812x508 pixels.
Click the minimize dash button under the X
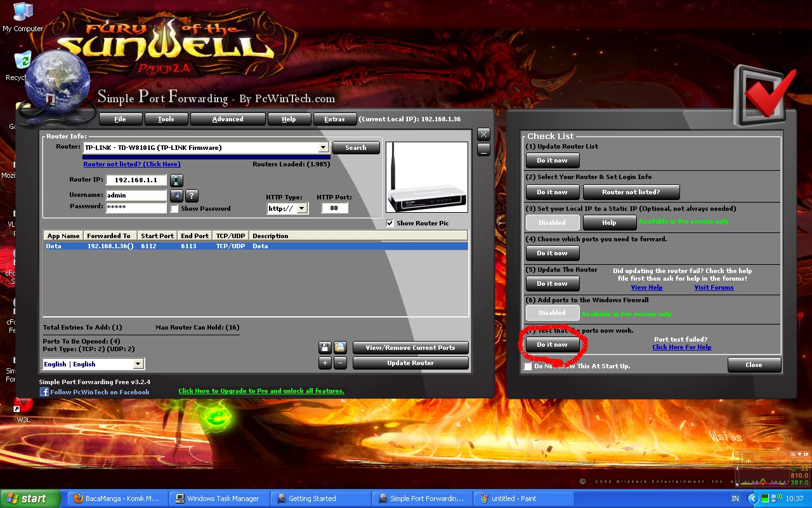coord(483,150)
